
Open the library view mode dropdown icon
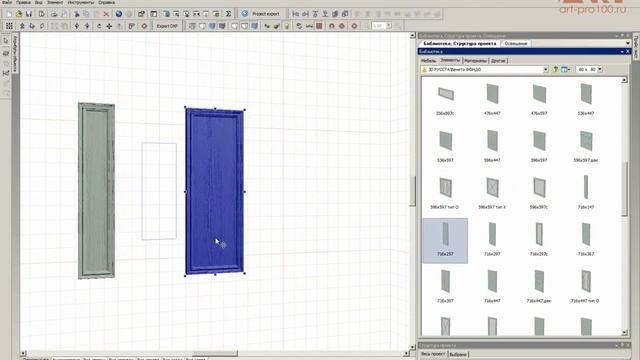[565, 69]
